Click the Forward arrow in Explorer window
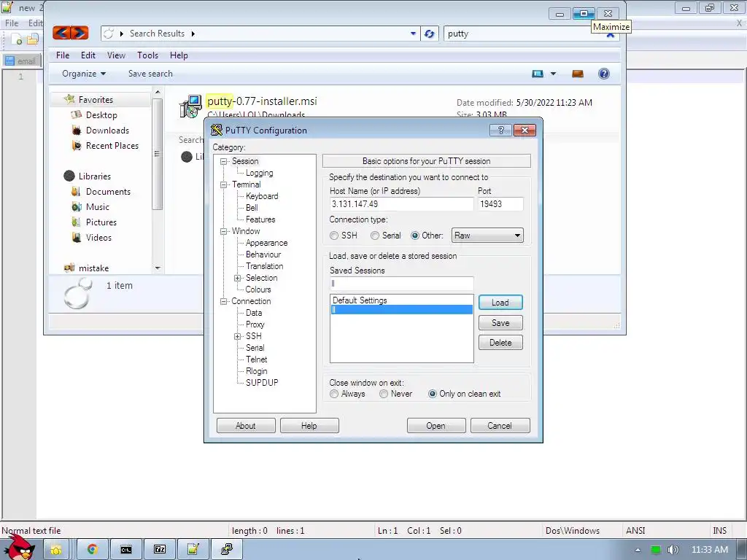The height and width of the screenshot is (560, 747). 80,33
